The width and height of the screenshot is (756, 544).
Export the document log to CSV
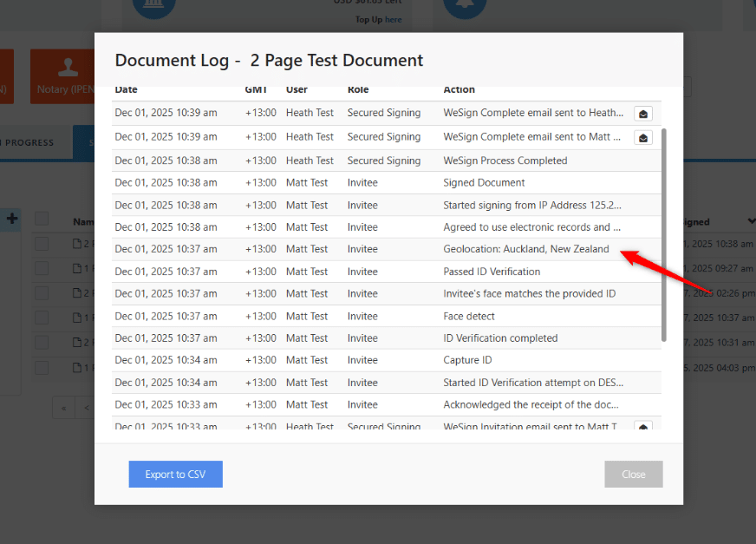(176, 474)
